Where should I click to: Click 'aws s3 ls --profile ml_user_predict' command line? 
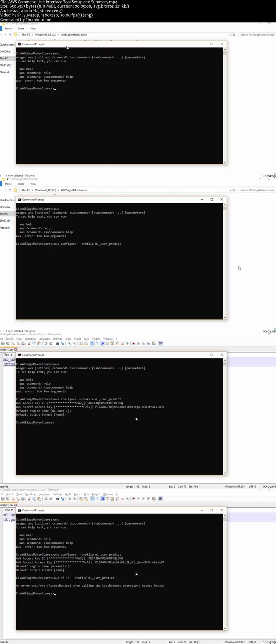(x=84, y=578)
